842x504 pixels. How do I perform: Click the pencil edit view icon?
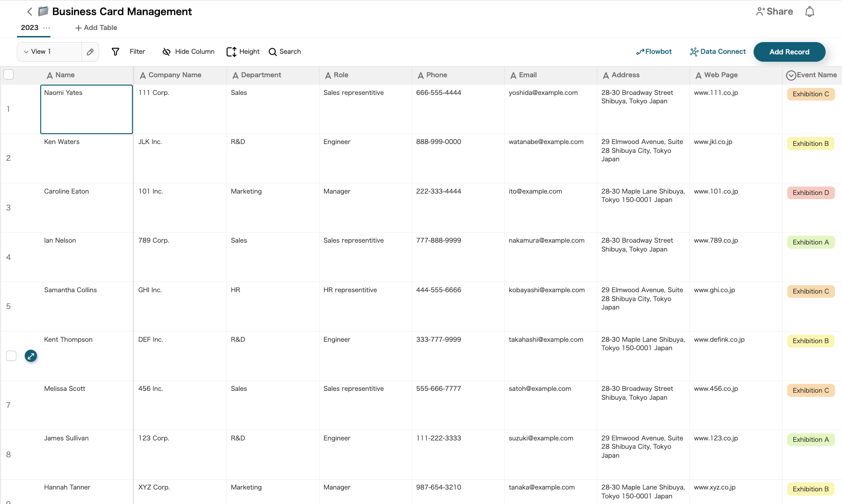point(90,52)
